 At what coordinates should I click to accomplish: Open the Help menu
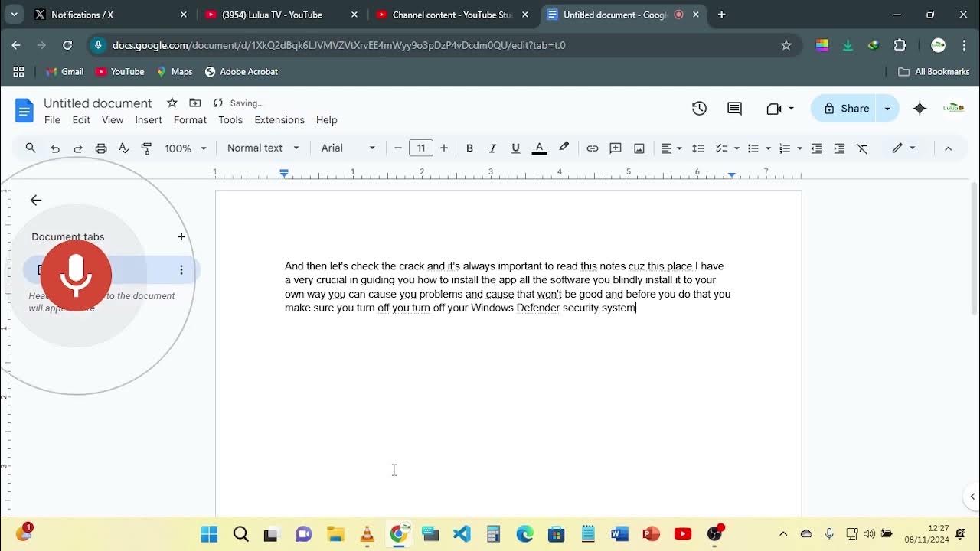tap(327, 120)
